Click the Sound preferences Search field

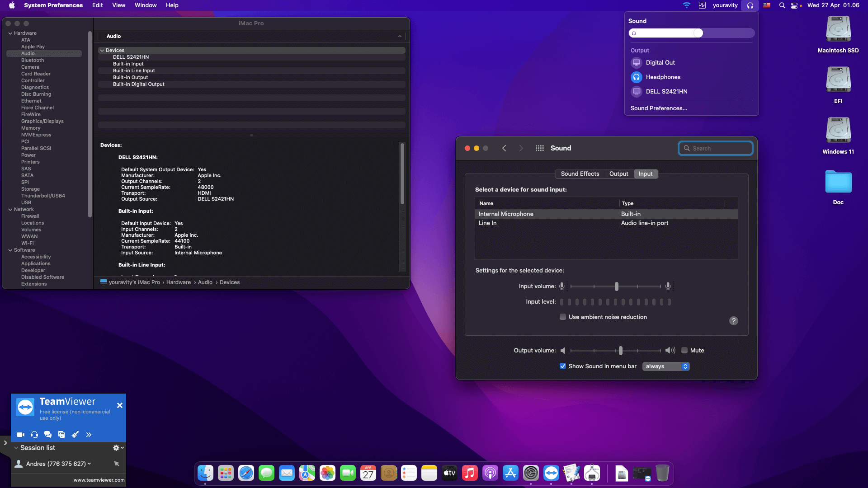[x=716, y=149]
